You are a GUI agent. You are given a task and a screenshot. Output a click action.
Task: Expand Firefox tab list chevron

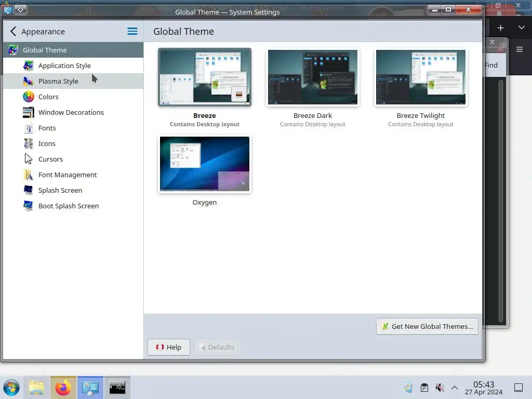click(522, 28)
